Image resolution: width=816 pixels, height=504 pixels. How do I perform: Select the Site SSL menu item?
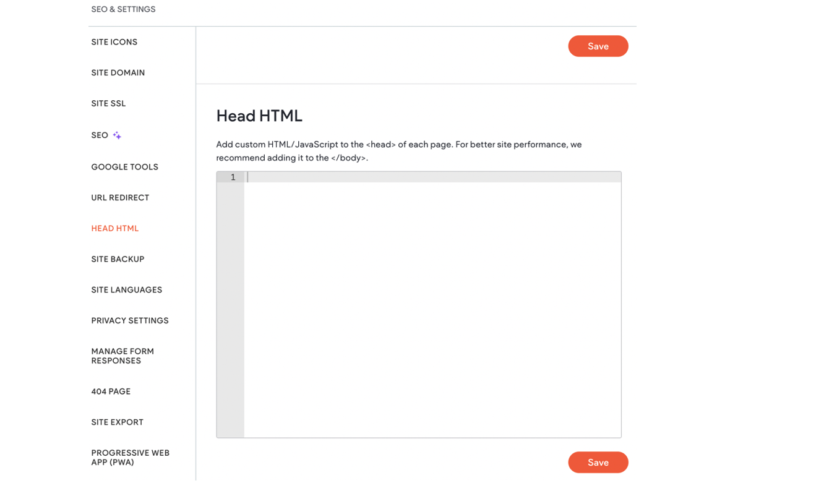(x=108, y=104)
